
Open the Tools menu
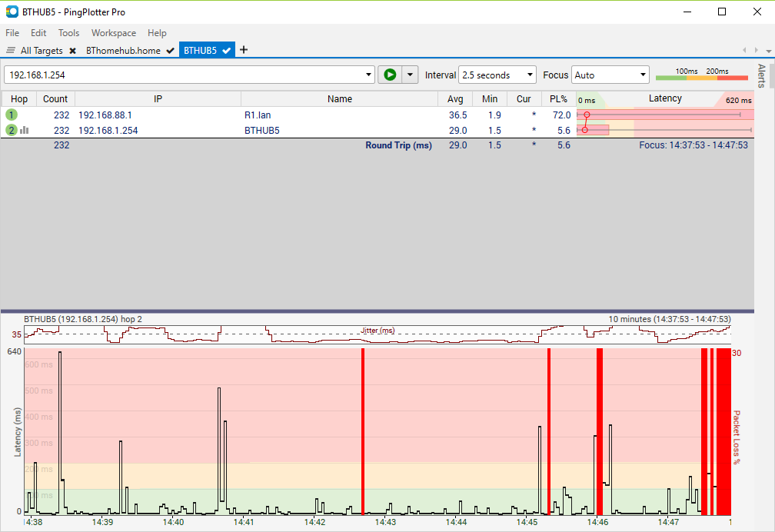(68, 33)
